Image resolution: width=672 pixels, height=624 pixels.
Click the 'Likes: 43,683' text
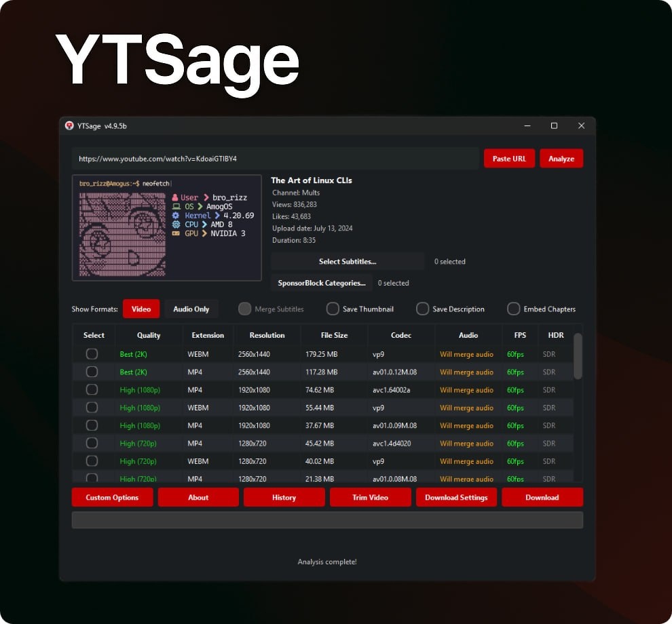coord(291,216)
